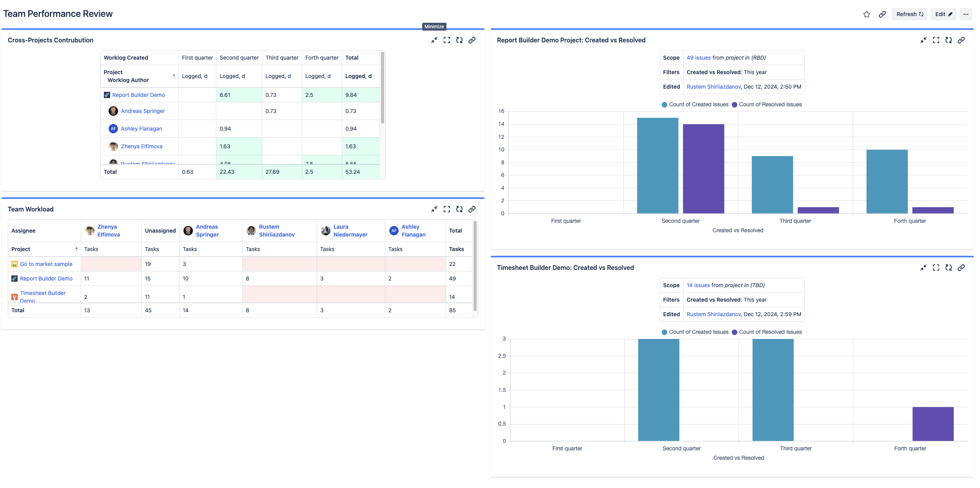
Task: Copy link to the Report Builder Demo gadget
Action: [x=962, y=40]
